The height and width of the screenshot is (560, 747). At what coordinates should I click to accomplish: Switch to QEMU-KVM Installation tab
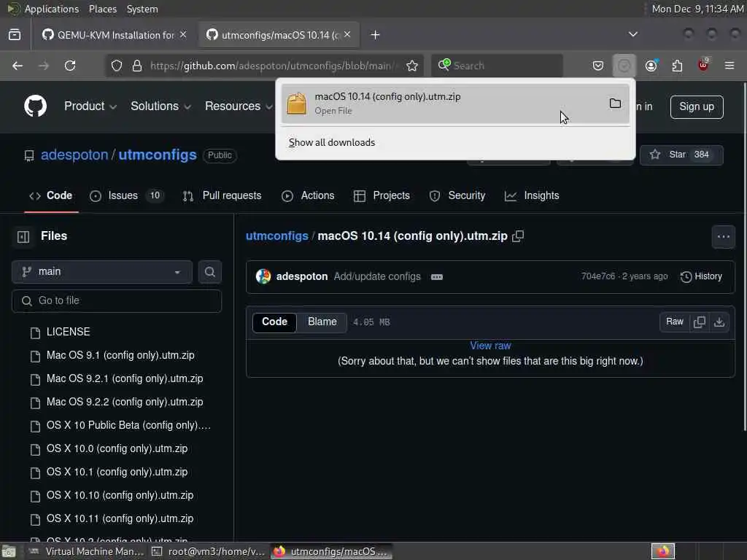[x=115, y=35]
